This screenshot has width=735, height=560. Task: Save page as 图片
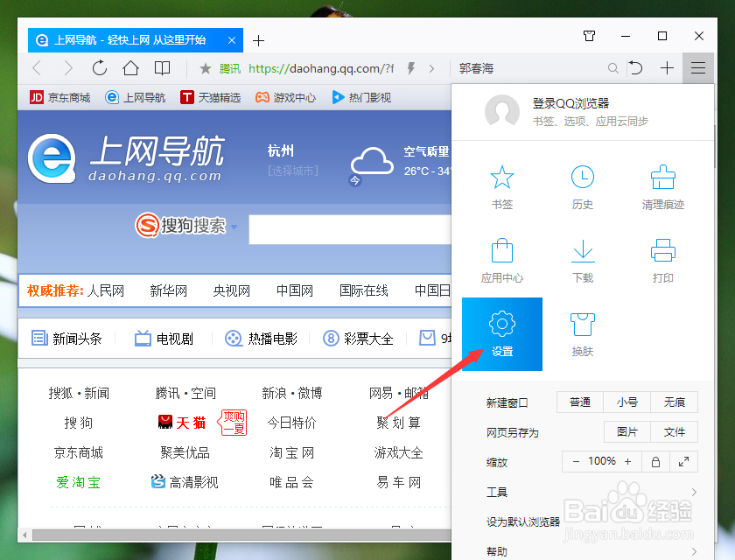tap(627, 432)
